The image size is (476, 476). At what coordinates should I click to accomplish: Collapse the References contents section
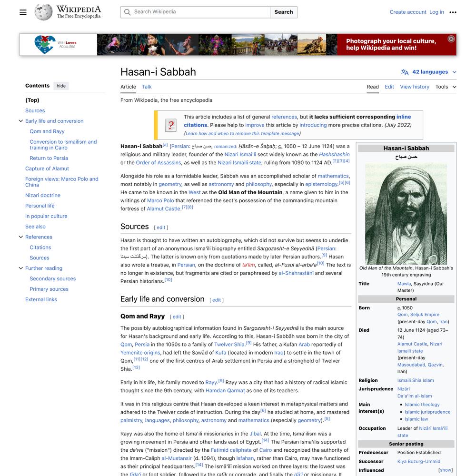click(21, 237)
